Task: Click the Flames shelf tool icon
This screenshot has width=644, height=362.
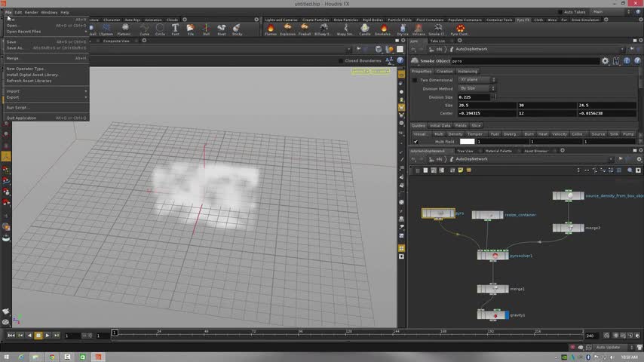Action: point(271,29)
